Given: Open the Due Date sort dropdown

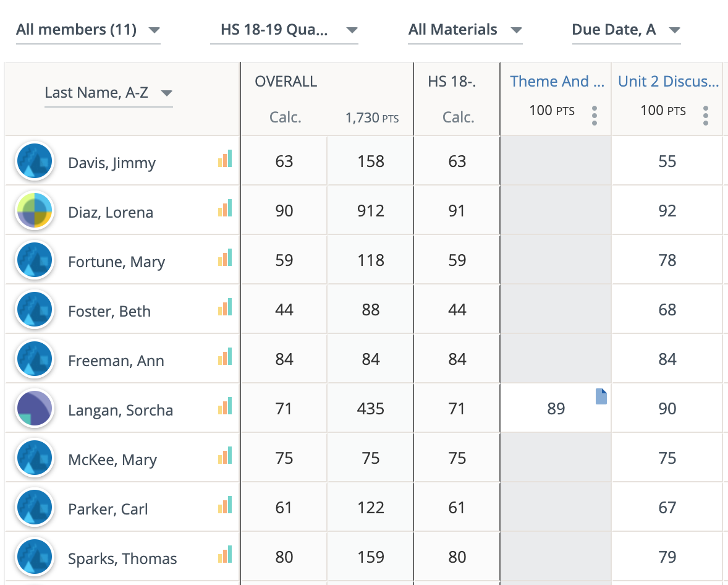Looking at the screenshot, I should tap(625, 30).
